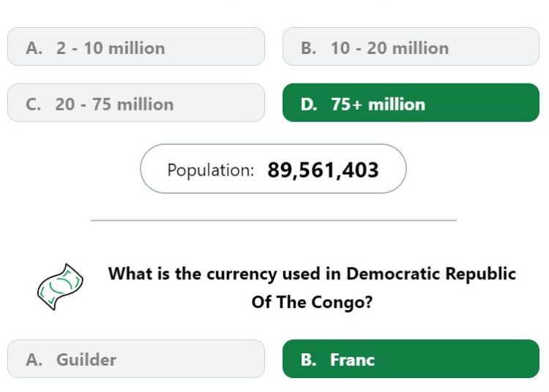Click the 'Of The Congo?' question line

312,302
